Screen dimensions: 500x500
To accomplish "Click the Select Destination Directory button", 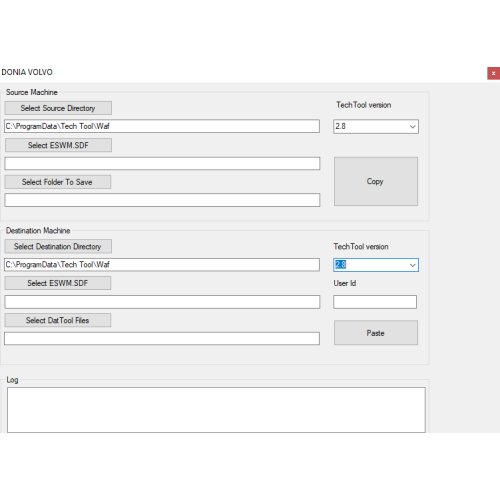I will pos(58,246).
